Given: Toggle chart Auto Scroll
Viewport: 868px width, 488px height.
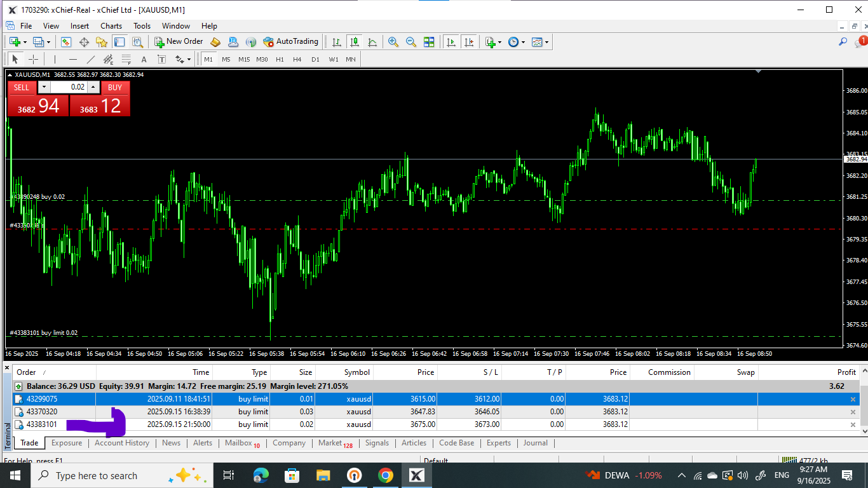Looking at the screenshot, I should click(451, 42).
